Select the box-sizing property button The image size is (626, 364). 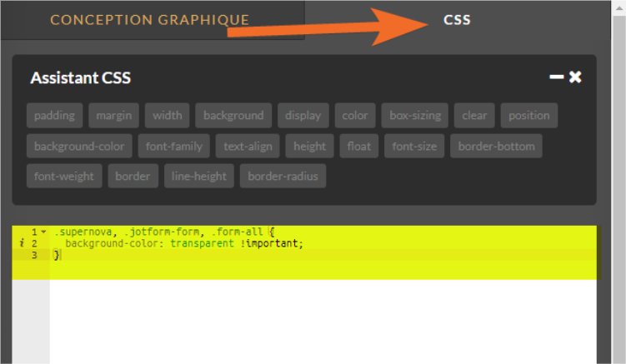pos(416,116)
